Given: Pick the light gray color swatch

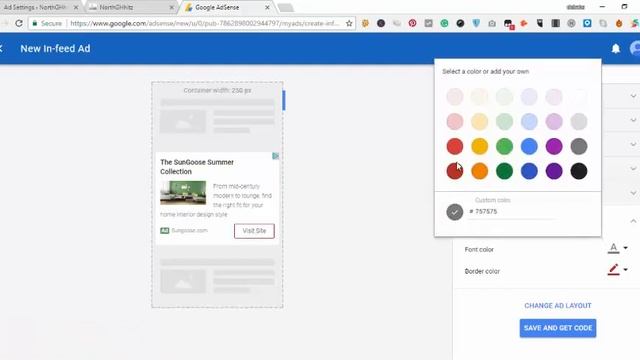Looking at the screenshot, I should [x=579, y=122].
